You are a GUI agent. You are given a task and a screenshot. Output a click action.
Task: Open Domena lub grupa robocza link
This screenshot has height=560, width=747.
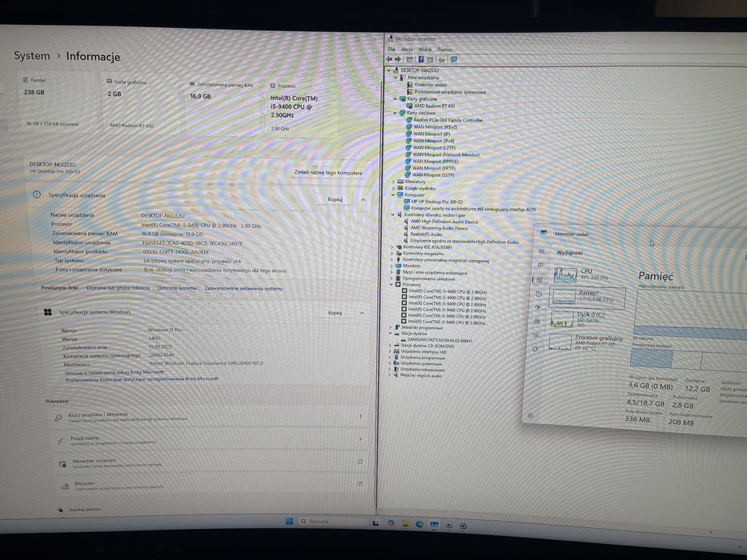point(118,288)
